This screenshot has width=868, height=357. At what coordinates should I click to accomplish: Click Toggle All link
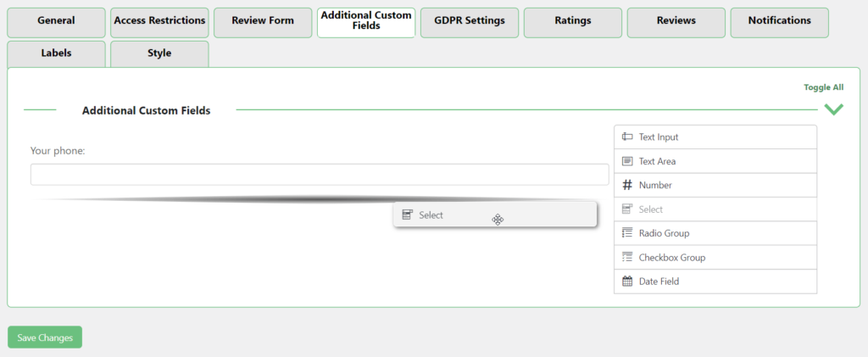pos(823,87)
